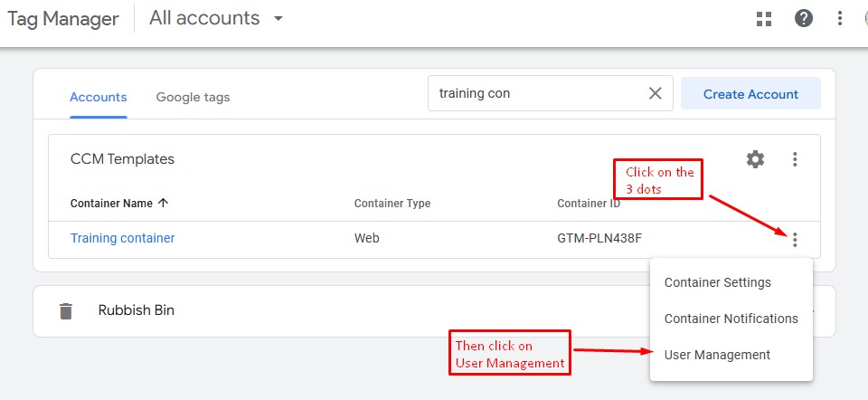Open CCM Templates account three-dot menu
868x400 pixels.
click(795, 159)
